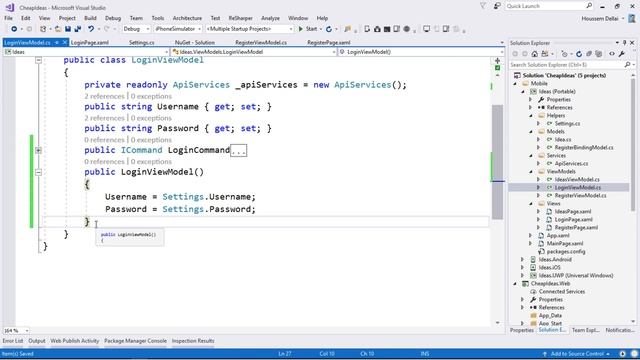Open the editor zoom percentage dropdown
This screenshot has width=640, height=360.
(16, 331)
